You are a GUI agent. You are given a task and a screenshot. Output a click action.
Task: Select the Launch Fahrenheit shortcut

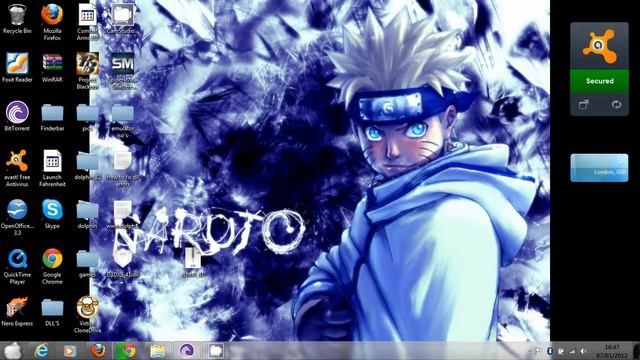coord(52,168)
